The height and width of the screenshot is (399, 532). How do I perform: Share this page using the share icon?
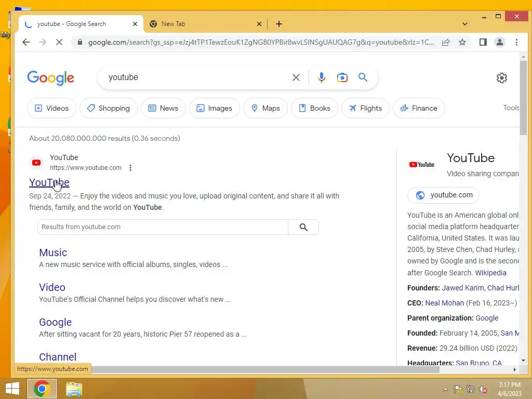(x=446, y=42)
